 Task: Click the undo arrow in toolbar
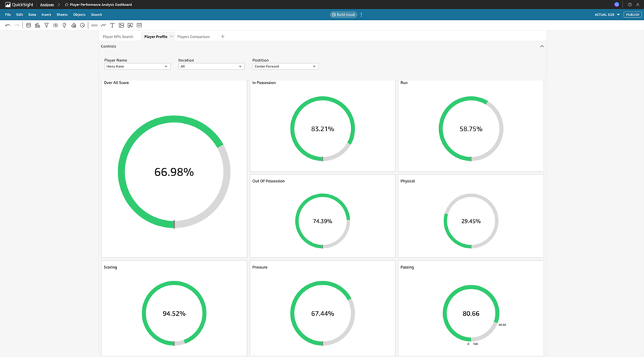[8, 25]
